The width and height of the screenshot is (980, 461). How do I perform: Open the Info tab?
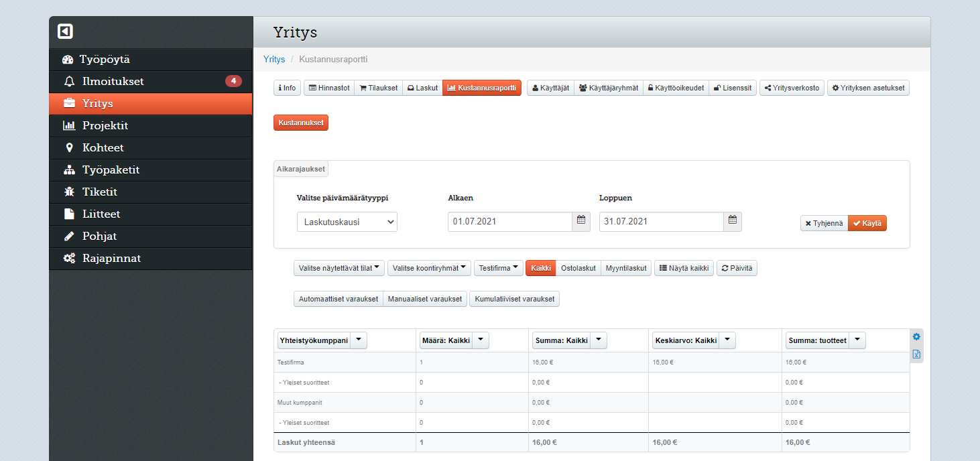(287, 88)
